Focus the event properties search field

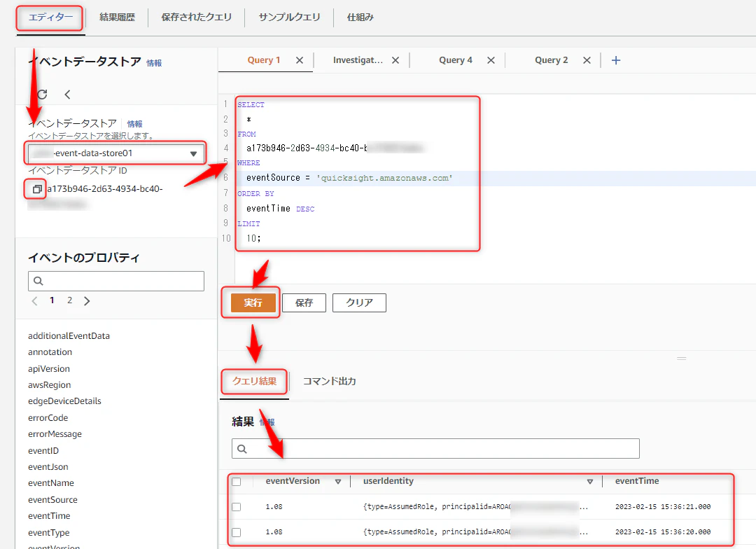tap(116, 281)
